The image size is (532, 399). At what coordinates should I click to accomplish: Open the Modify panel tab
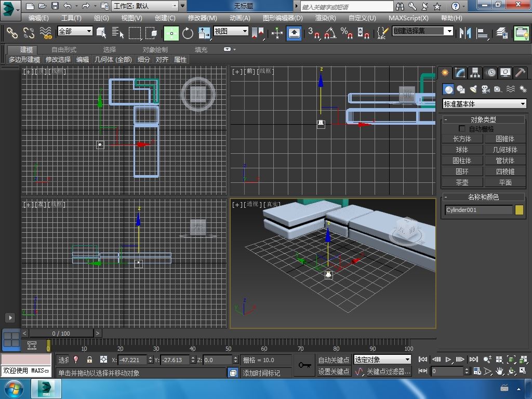(460, 73)
